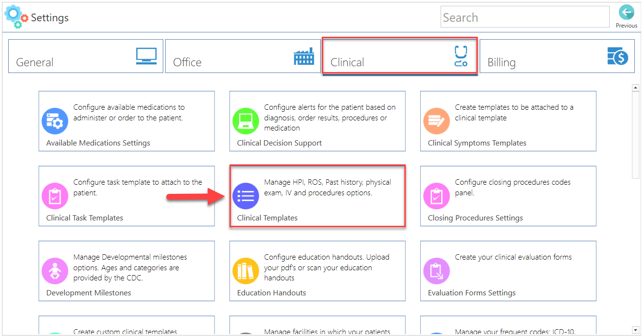Open Clinical Task Templates tile

pos(127,196)
